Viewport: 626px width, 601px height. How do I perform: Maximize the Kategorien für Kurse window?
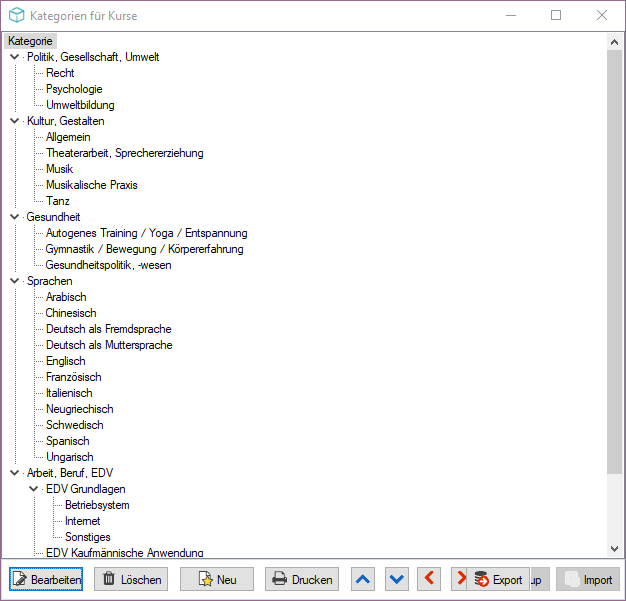pyautogui.click(x=556, y=15)
